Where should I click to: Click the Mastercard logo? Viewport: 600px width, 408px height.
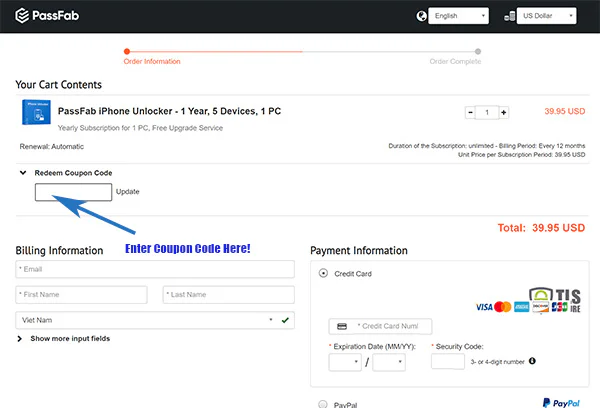tap(502, 307)
